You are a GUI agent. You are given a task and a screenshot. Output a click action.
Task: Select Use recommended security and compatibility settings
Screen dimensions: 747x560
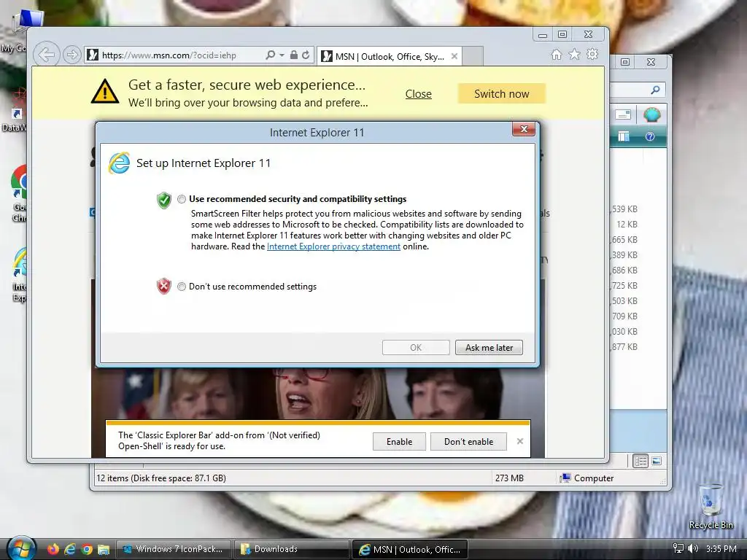(182, 199)
